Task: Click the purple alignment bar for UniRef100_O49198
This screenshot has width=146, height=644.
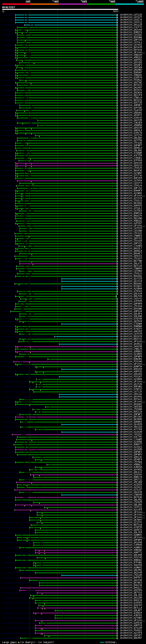Action: pos(67,347)
